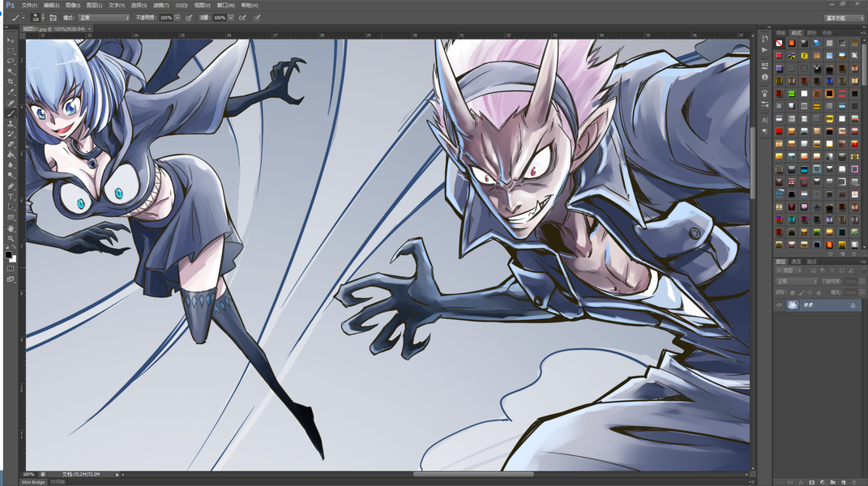Open layer blend mode 正常 dropdown
868x486 pixels.
(796, 281)
